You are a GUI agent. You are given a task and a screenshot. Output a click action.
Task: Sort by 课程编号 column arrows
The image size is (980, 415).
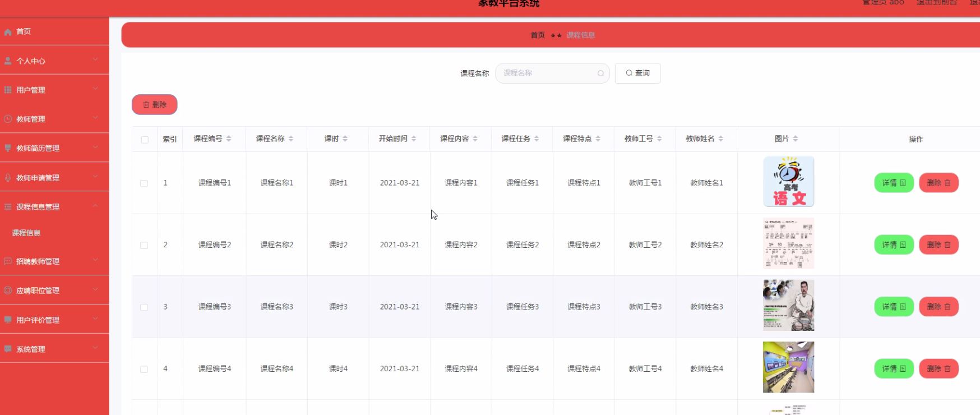[229, 139]
